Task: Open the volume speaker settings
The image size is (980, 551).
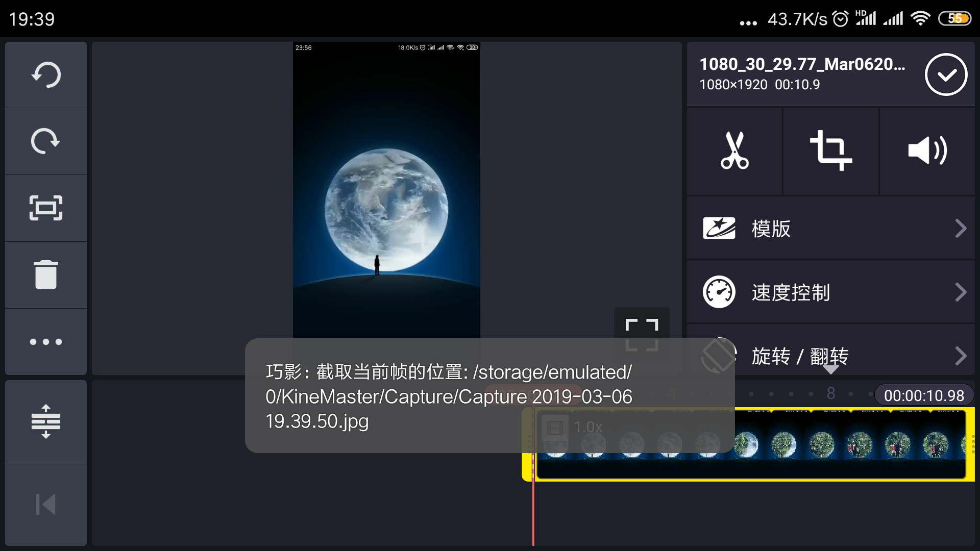Action: pos(927,151)
